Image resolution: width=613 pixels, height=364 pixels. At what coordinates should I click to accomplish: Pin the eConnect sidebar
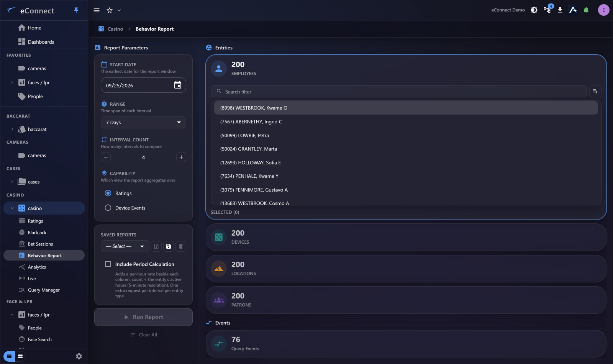(76, 10)
